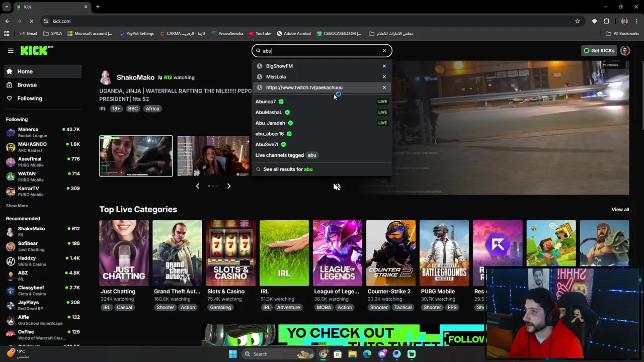Screen dimensions: 644x362
Task: Open the Kick profile avatar menu
Action: pos(625,51)
